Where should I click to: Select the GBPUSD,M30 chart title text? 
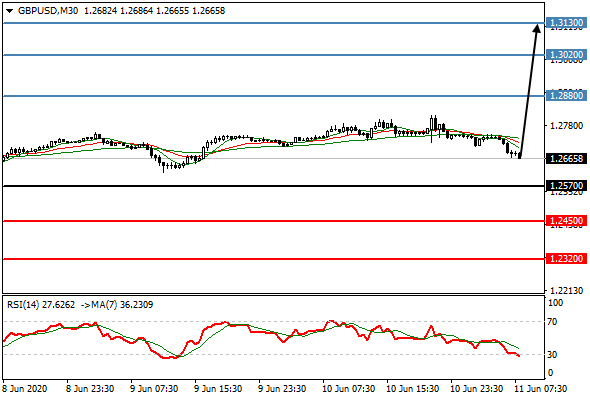tap(48, 11)
